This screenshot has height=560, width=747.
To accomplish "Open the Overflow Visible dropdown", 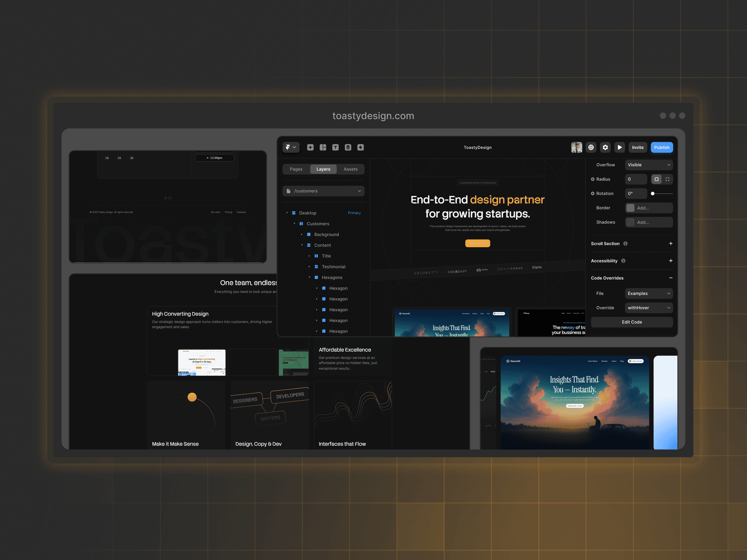I will point(649,165).
